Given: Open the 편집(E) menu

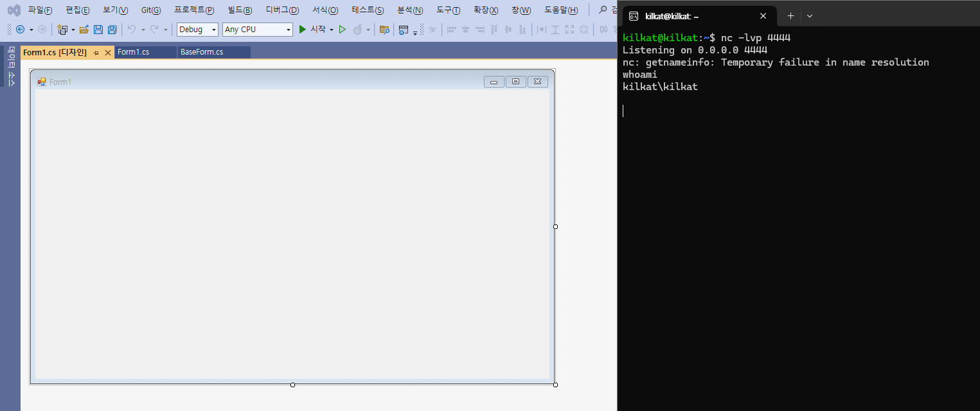Looking at the screenshot, I should tap(78, 10).
